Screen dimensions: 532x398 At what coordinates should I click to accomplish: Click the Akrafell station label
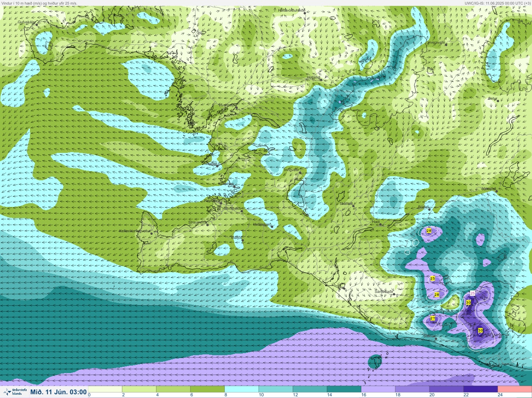click(x=209, y=164)
